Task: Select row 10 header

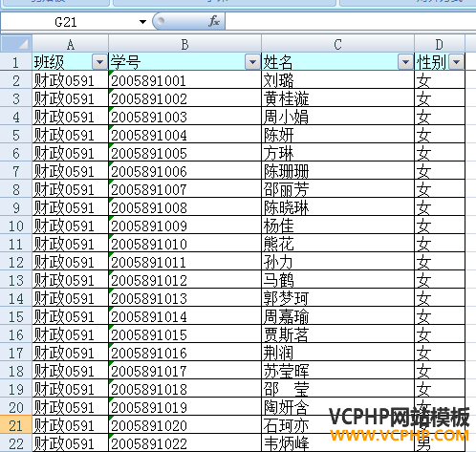Action: pos(16,226)
